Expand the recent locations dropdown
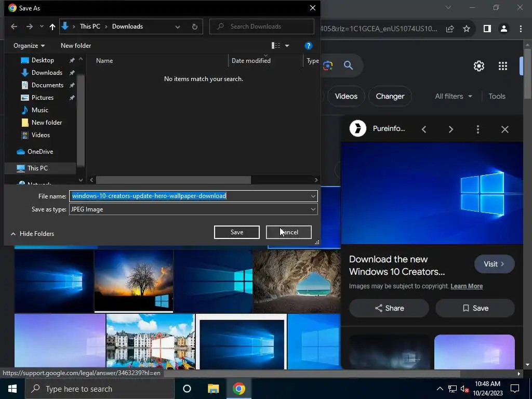 coord(42,26)
